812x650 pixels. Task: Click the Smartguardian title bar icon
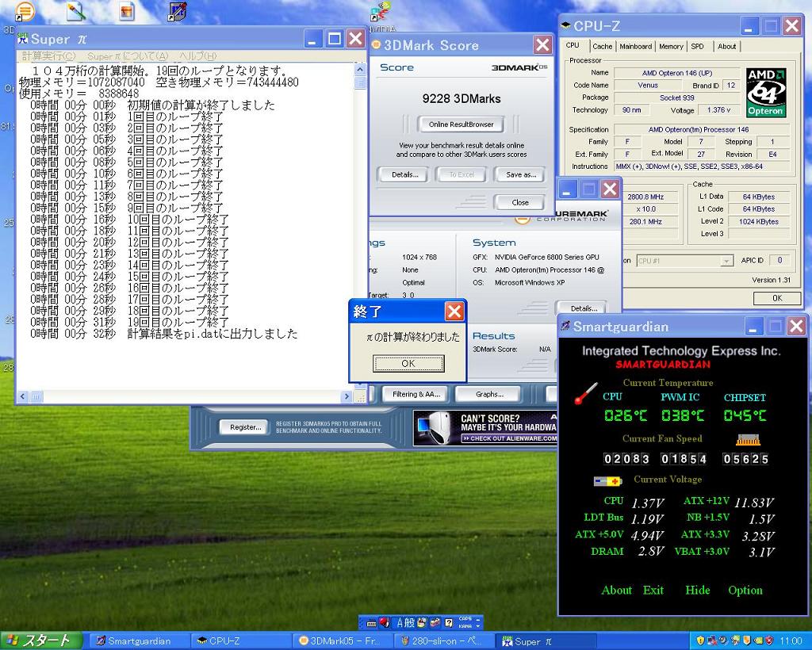pos(565,326)
